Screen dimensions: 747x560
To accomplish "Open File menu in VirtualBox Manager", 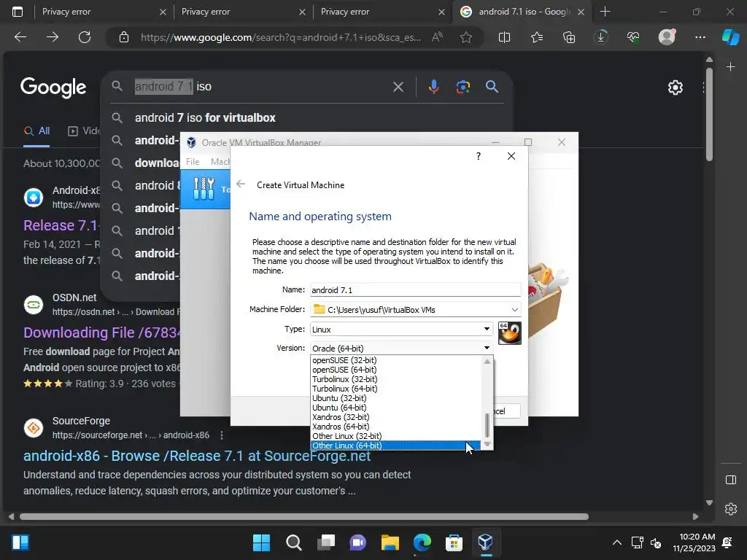I will (193, 162).
